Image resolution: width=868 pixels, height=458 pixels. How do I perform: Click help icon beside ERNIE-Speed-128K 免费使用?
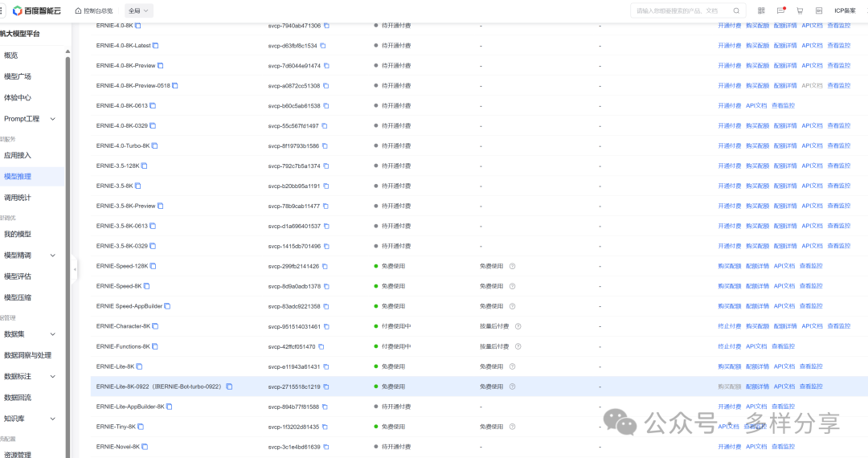pos(512,266)
